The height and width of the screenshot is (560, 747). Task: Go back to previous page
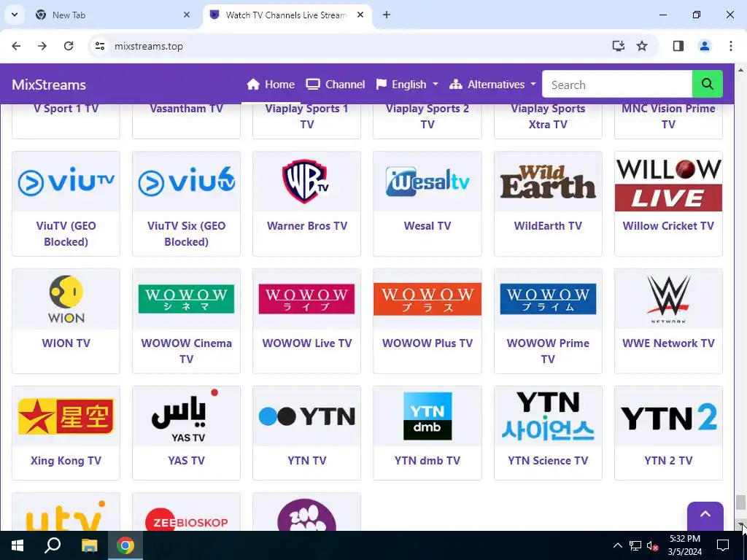(x=16, y=46)
